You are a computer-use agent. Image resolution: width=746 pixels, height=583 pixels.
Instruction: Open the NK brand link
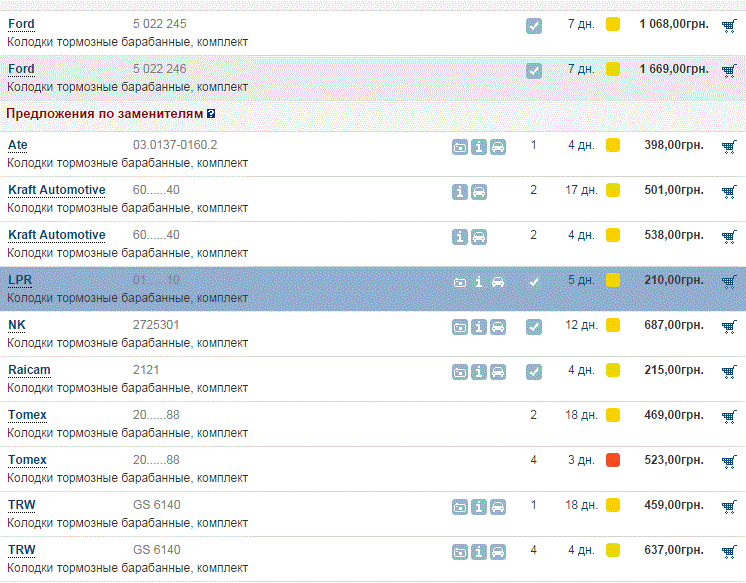coord(17,325)
